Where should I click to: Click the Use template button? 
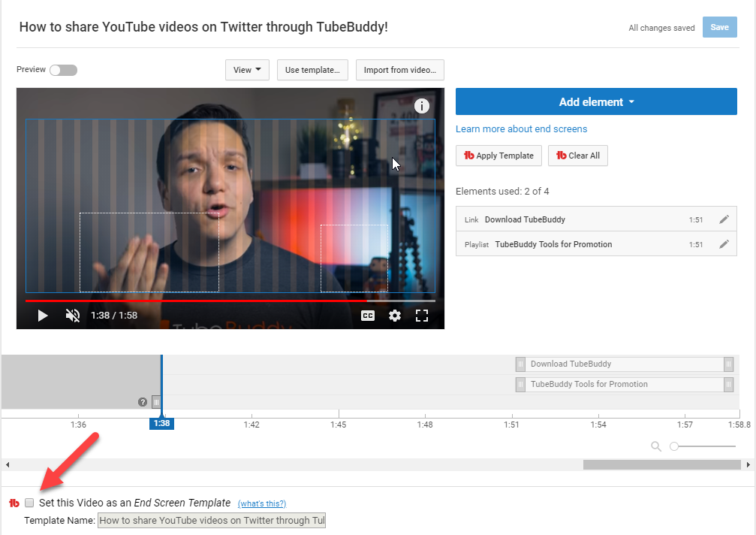(312, 70)
